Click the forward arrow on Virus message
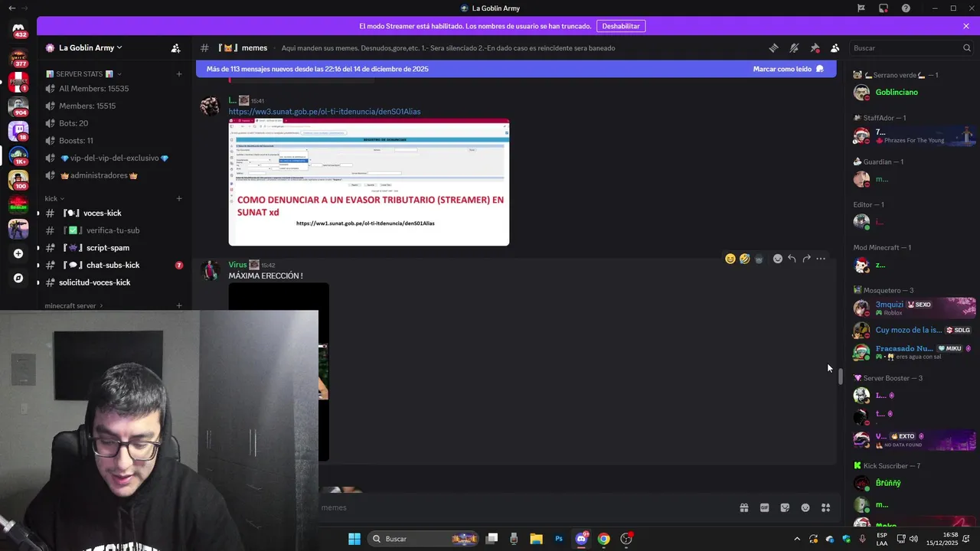 point(806,259)
